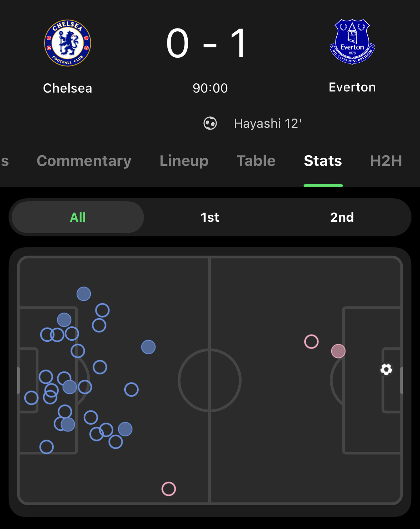Image resolution: width=420 pixels, height=529 pixels.
Task: Switch shot map to 2nd half
Action: (x=342, y=217)
